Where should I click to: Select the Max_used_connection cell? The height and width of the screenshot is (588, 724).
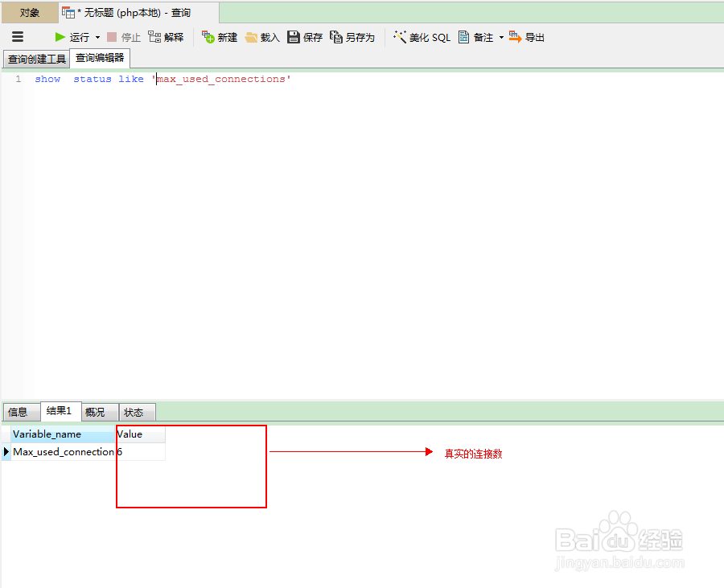[63, 452]
